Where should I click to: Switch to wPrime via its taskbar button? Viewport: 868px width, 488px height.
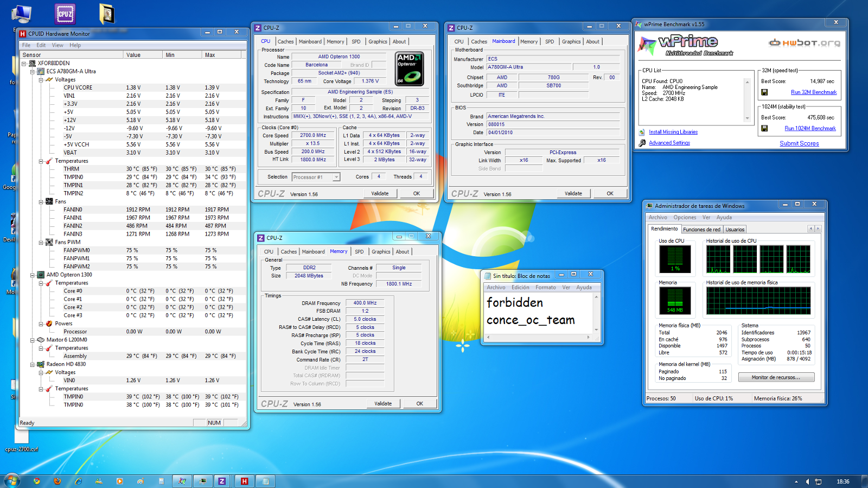(182, 481)
